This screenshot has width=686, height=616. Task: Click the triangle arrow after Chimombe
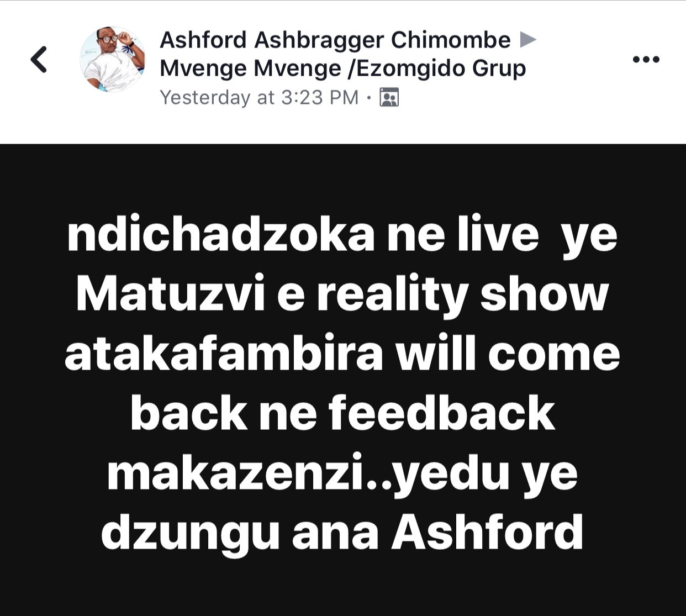(x=529, y=40)
